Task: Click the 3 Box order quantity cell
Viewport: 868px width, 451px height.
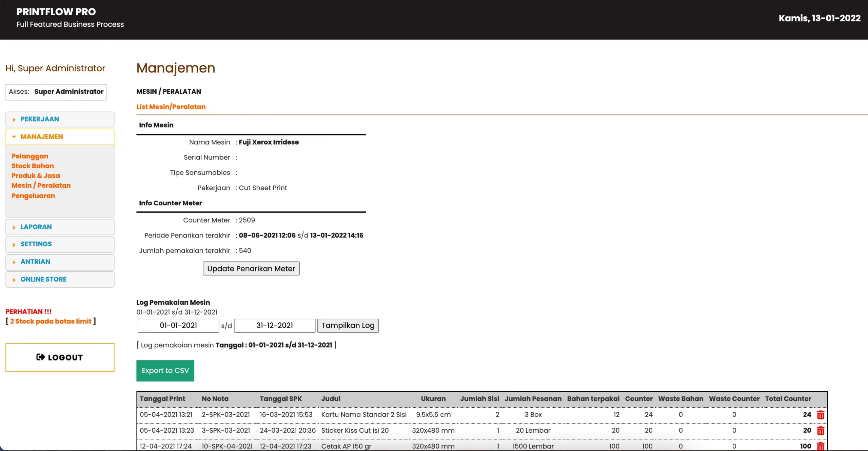Action: pos(533,415)
